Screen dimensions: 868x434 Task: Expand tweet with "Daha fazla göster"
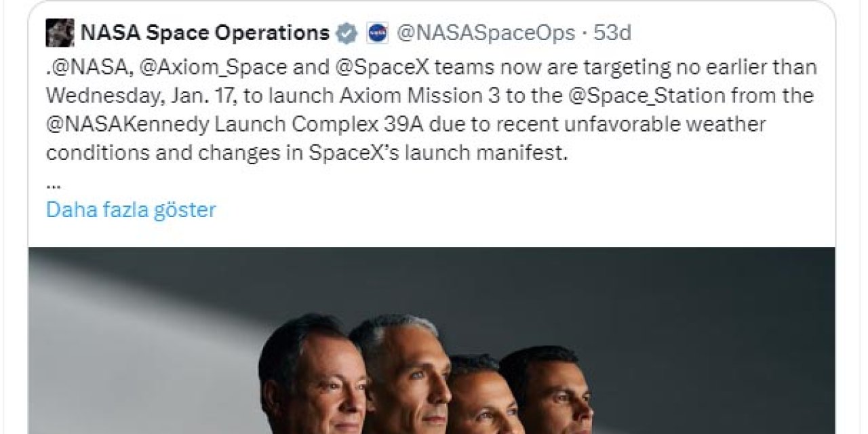click(131, 210)
